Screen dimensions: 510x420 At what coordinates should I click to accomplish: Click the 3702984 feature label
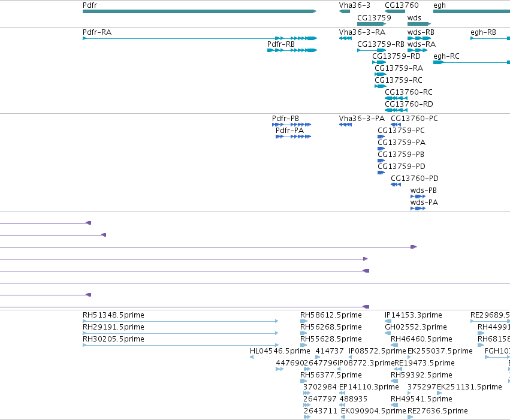(x=320, y=388)
